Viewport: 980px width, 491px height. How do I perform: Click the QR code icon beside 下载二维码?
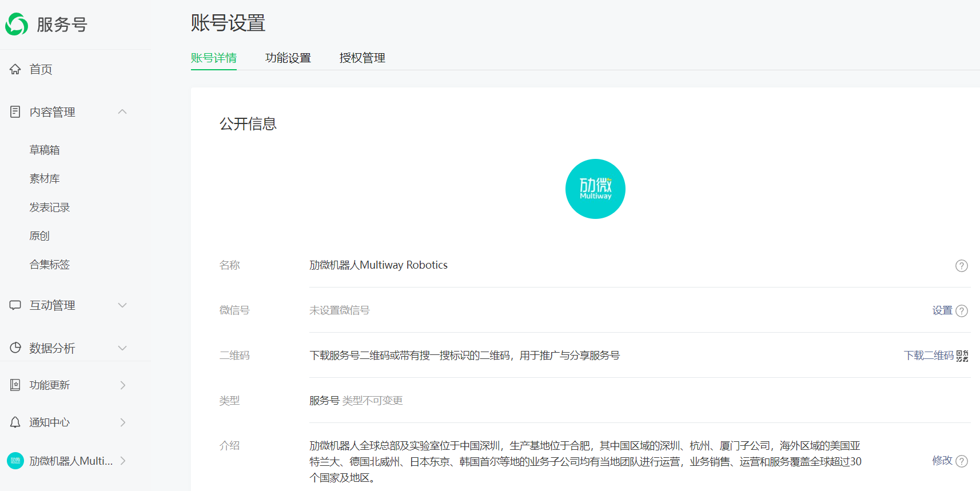tap(962, 356)
